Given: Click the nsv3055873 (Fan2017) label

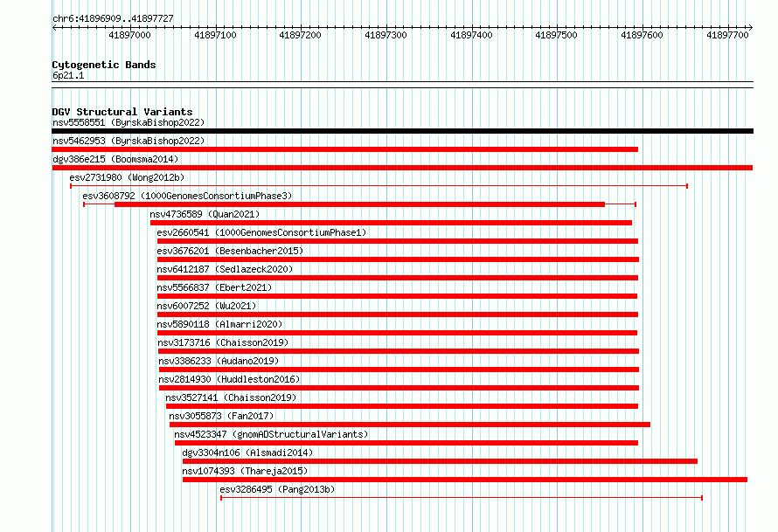Looking at the screenshot, I should [x=221, y=416].
